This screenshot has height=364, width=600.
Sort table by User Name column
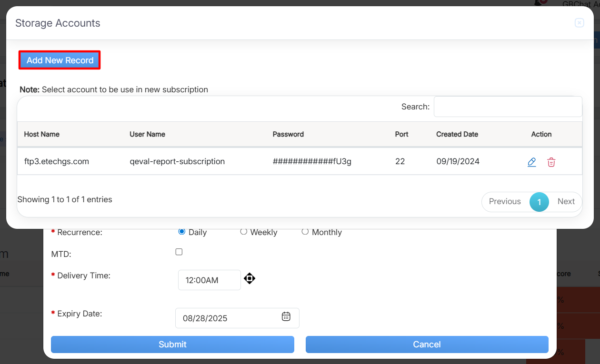[148, 134]
